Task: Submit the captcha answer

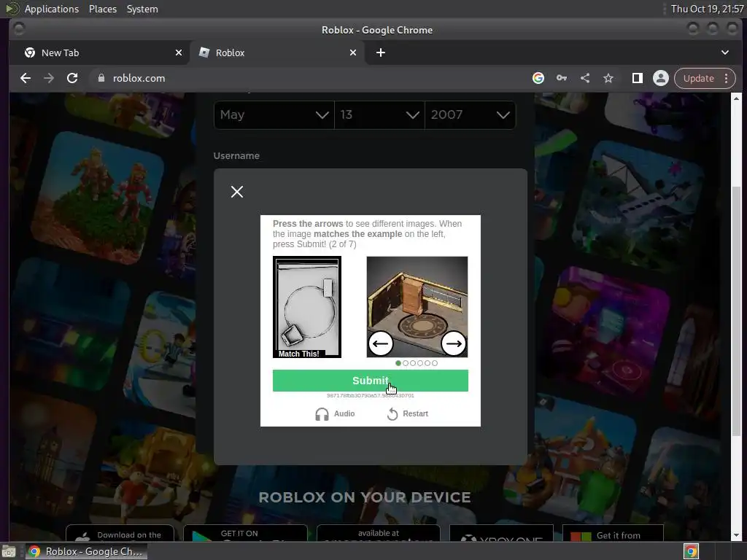Action: click(x=370, y=381)
